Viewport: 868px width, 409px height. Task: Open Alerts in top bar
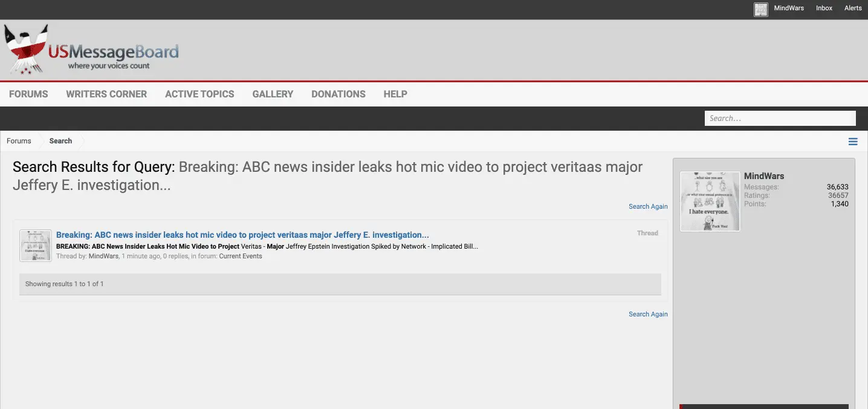pos(853,8)
